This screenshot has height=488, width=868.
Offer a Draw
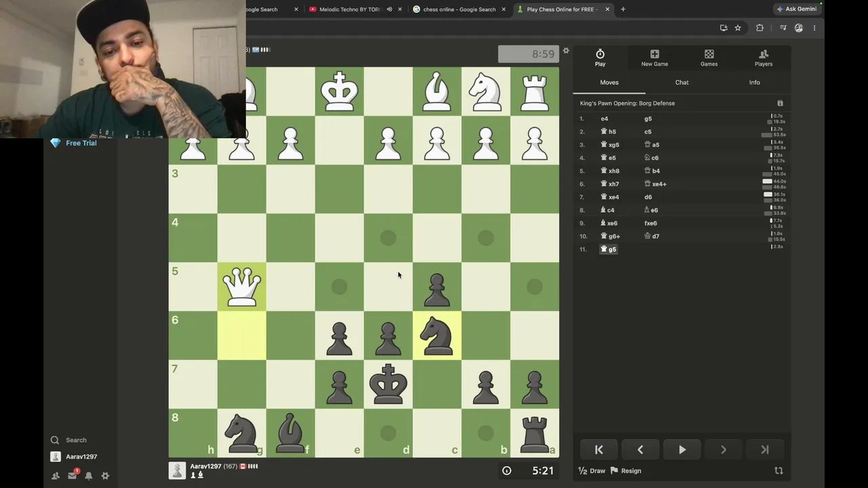point(591,470)
